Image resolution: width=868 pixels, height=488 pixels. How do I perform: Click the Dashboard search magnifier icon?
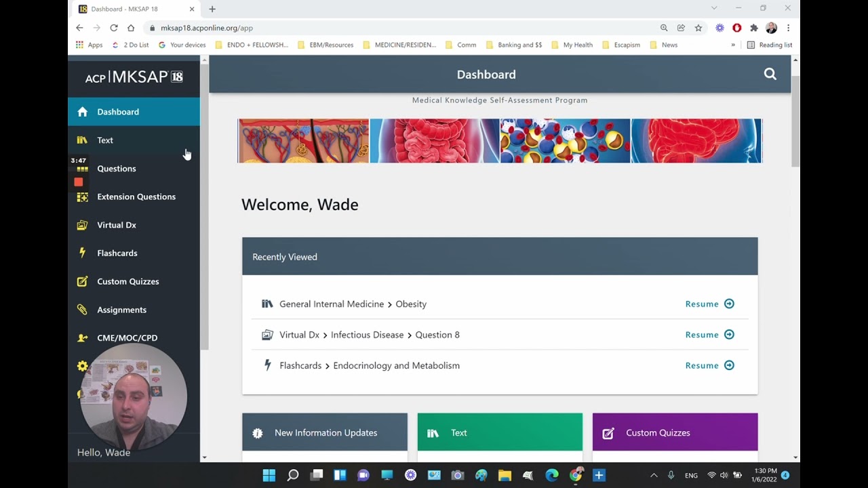(770, 75)
